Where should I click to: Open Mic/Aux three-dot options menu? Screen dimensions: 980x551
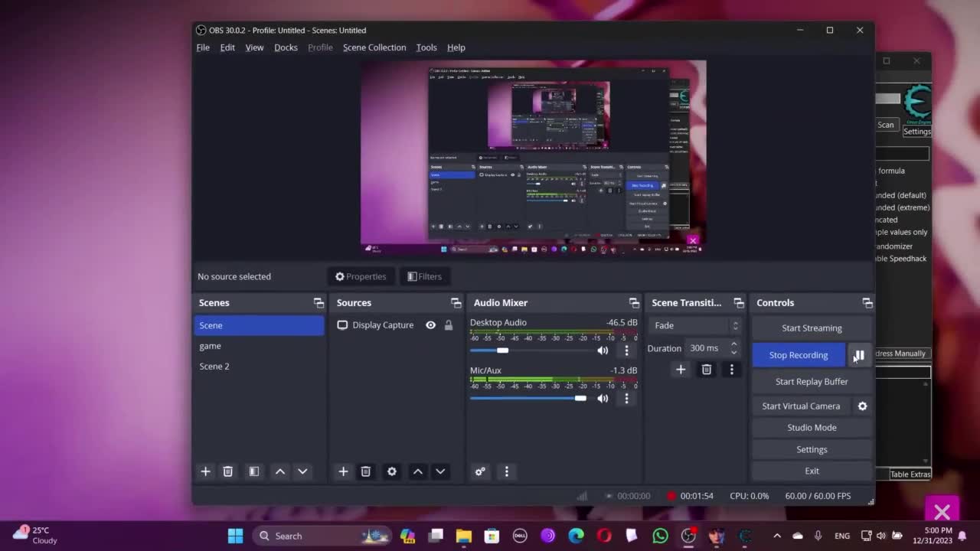click(626, 399)
